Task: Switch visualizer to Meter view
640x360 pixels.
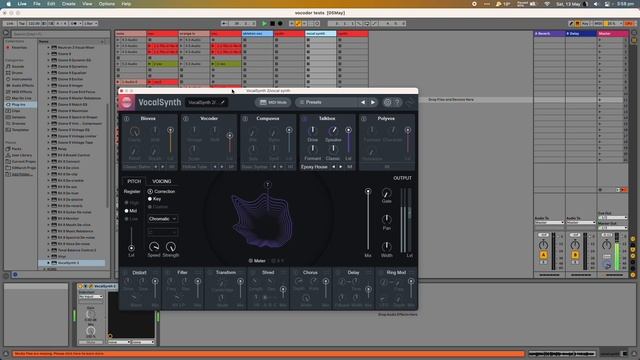Action: [x=257, y=260]
